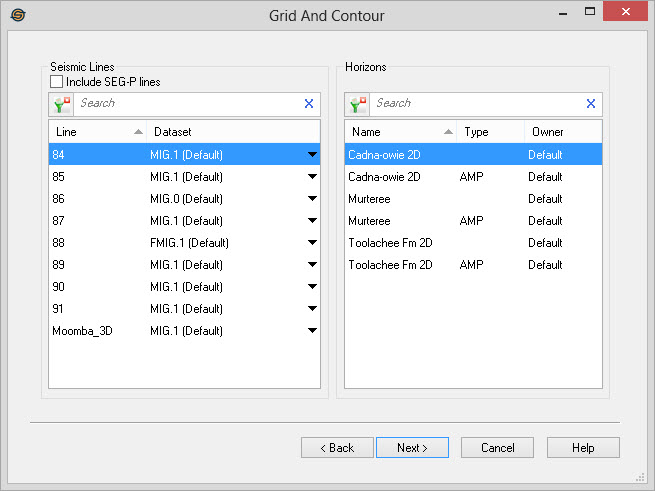Go back with the Back button
This screenshot has height=491, width=655.
[337, 448]
